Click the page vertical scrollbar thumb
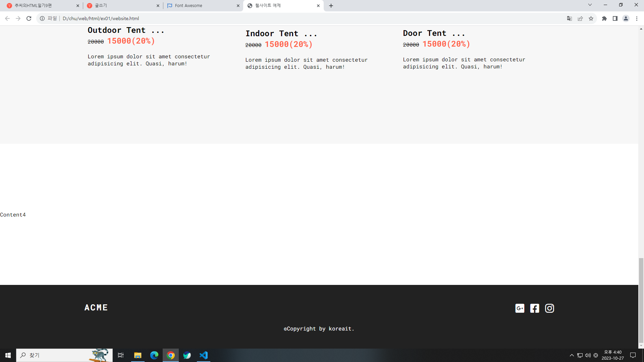 (x=641, y=300)
